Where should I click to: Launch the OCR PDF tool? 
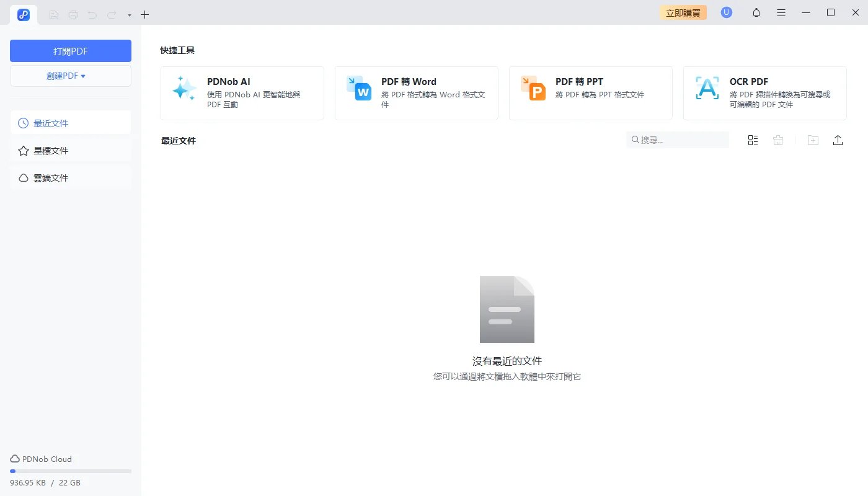764,92
